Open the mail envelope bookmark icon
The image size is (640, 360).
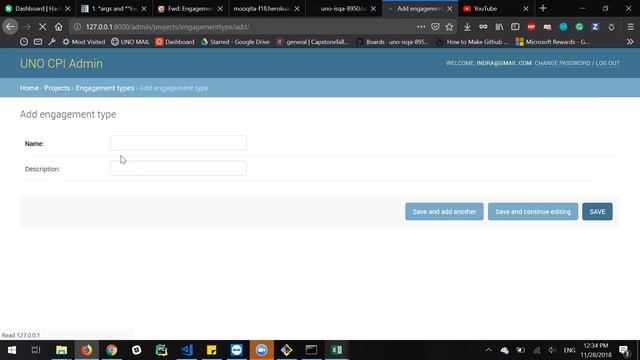click(x=38, y=42)
